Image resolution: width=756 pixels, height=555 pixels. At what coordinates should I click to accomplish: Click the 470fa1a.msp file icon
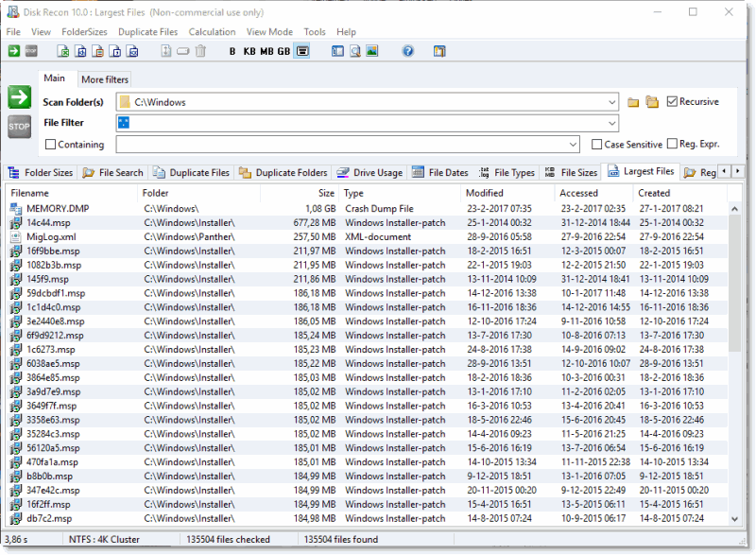coord(16,462)
